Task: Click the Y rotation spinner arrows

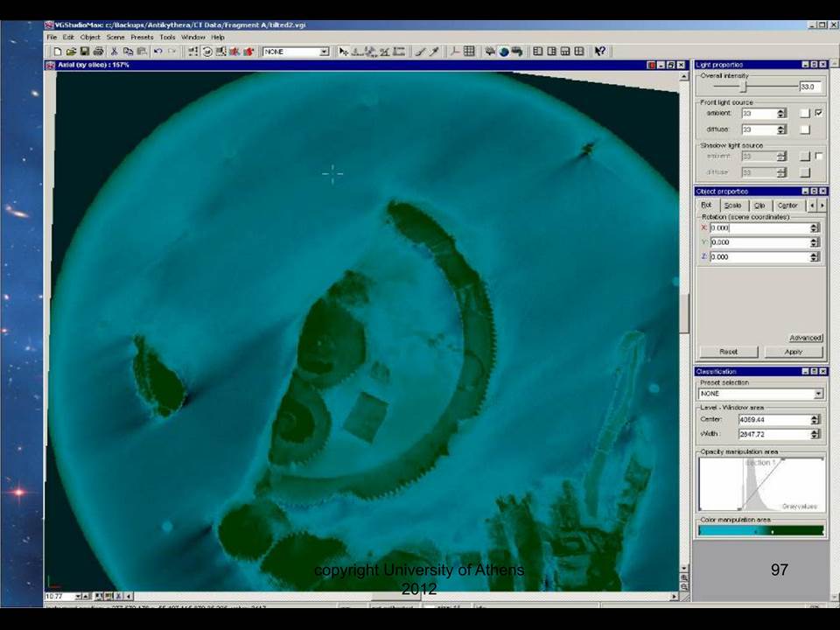Action: [x=815, y=242]
